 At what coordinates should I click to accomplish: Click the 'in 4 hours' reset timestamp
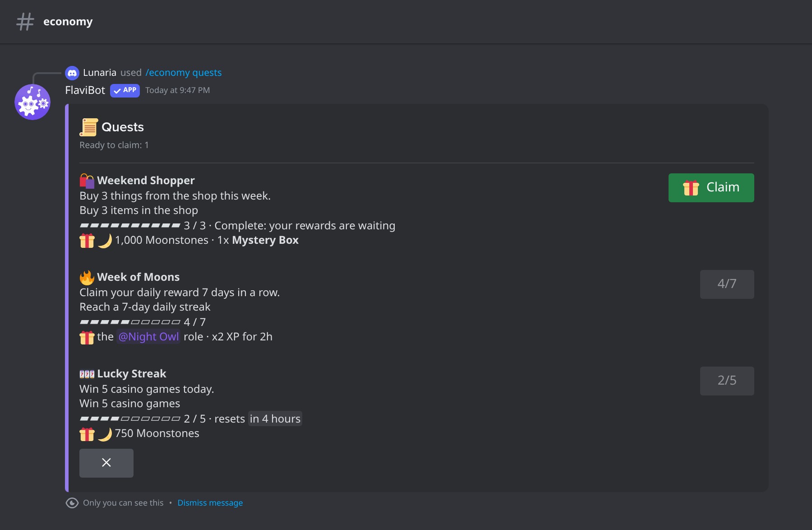pos(275,419)
